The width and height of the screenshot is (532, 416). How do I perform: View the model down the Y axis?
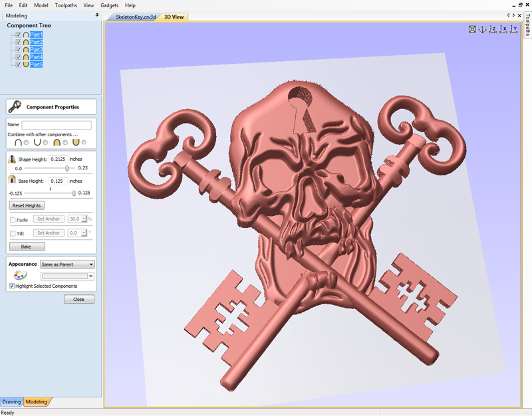pos(514,29)
